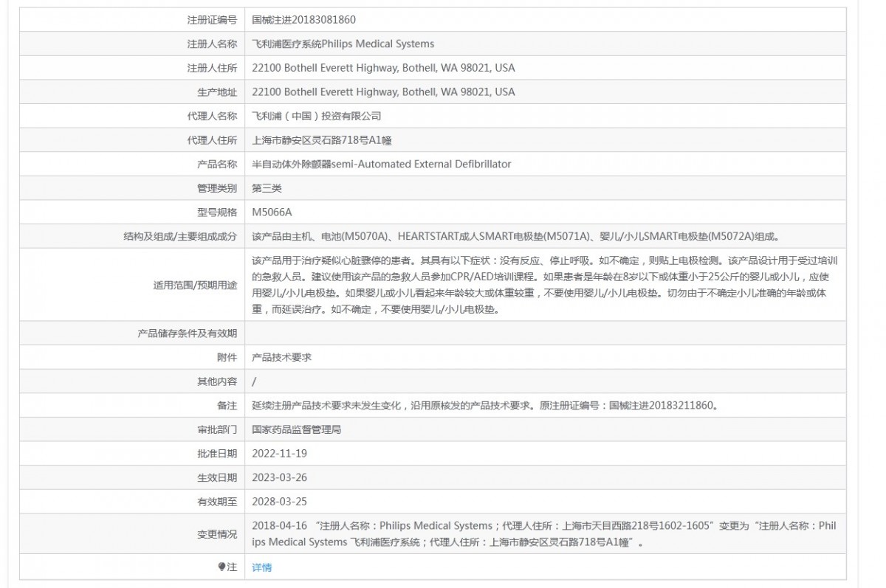Click product name semi-Automated External Defibrillator
Image resolution: width=886 pixels, height=588 pixels.
pos(381,165)
